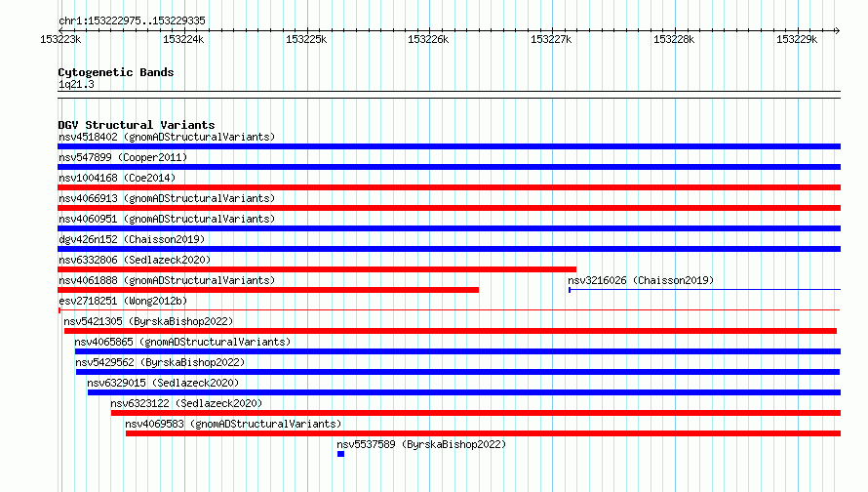Click the nsv6329015 (Sedlazeck2020) label

pyautogui.click(x=163, y=383)
